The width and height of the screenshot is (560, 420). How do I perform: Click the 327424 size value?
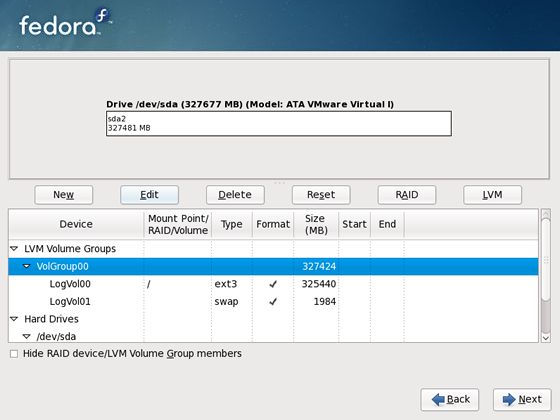coord(319,266)
